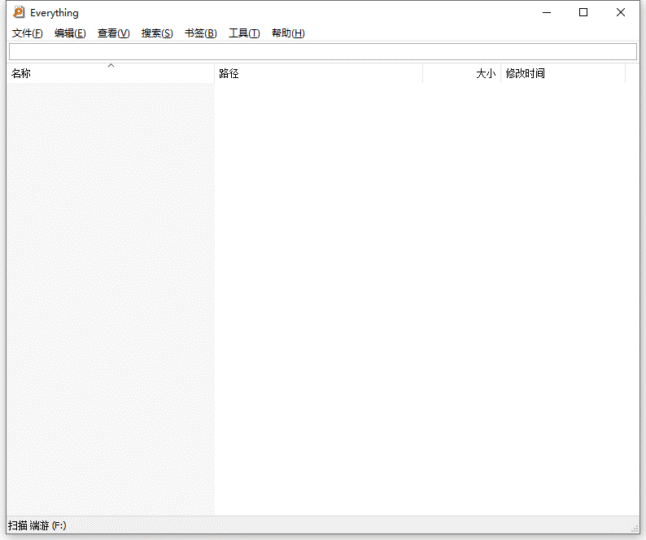Sort results by the 路径 column header
646x540 pixels.
point(318,74)
